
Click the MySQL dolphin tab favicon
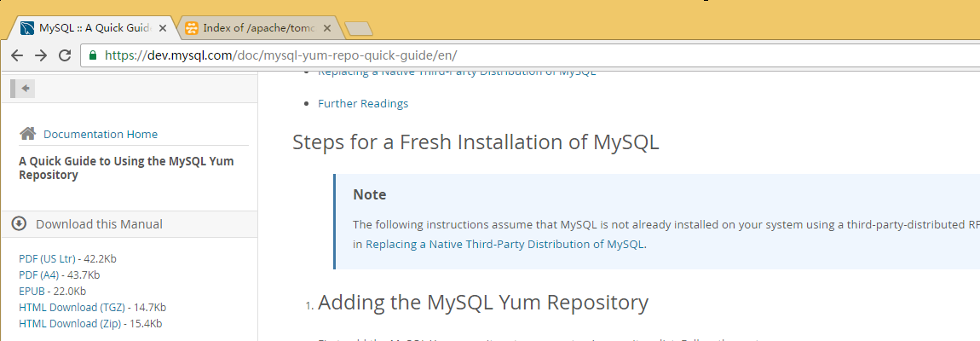27,28
